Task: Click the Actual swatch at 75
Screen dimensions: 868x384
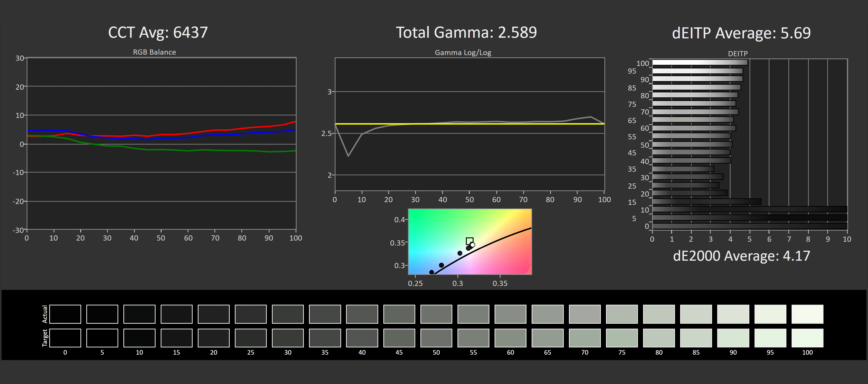Action: point(622,314)
